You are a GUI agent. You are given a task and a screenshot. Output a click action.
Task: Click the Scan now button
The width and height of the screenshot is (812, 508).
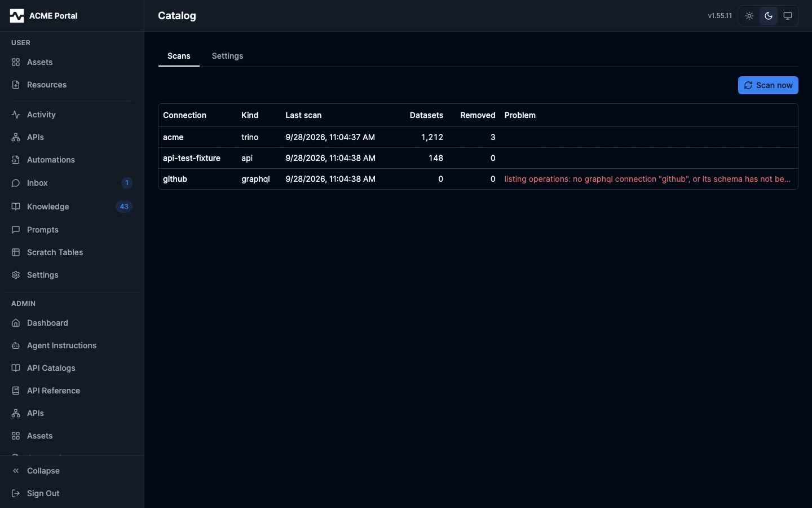click(x=768, y=85)
